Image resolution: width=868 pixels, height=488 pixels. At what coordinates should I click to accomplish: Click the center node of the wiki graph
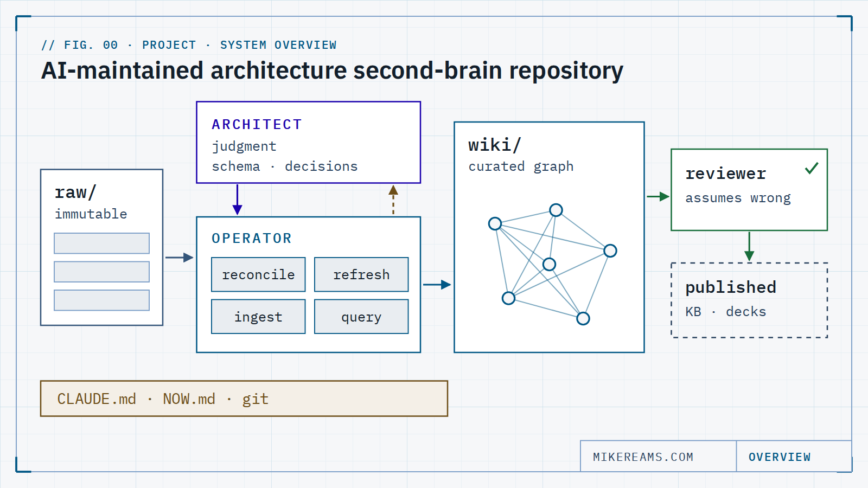[549, 264]
